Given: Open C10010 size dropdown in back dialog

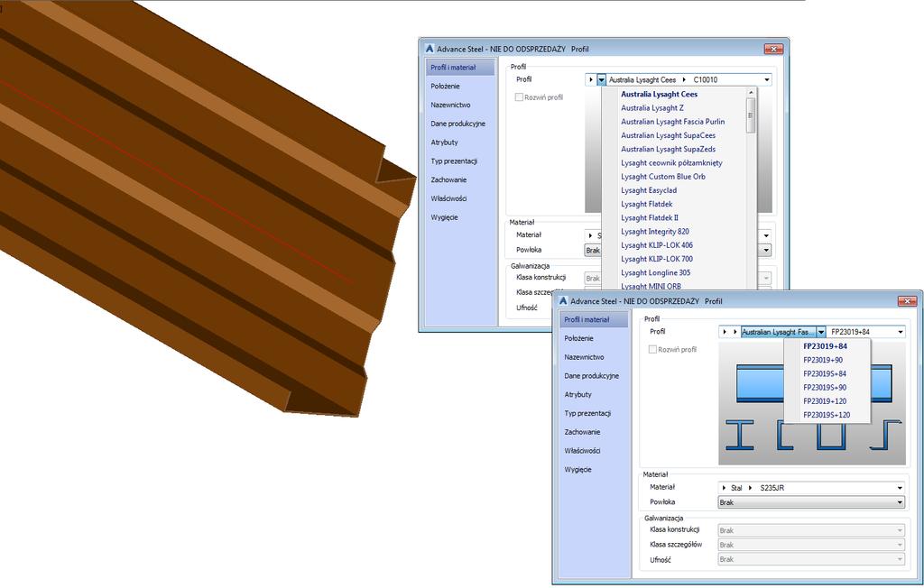Looking at the screenshot, I should 767,79.
